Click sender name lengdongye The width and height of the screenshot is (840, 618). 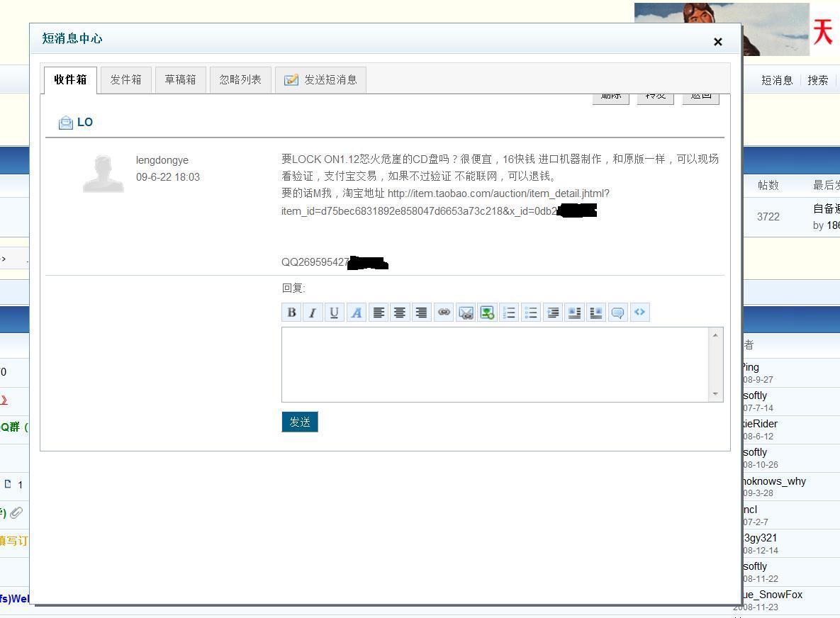click(x=162, y=160)
